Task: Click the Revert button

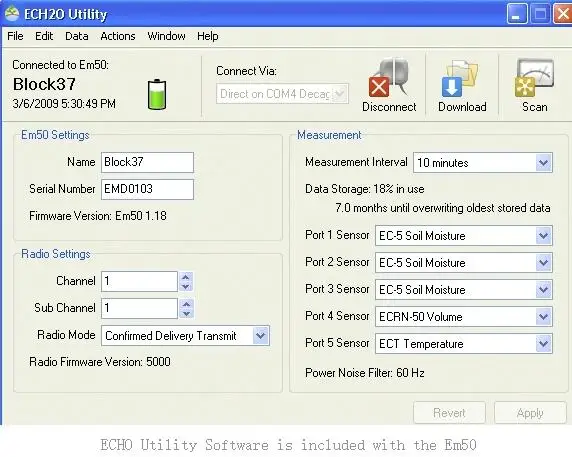Action: 449,413
